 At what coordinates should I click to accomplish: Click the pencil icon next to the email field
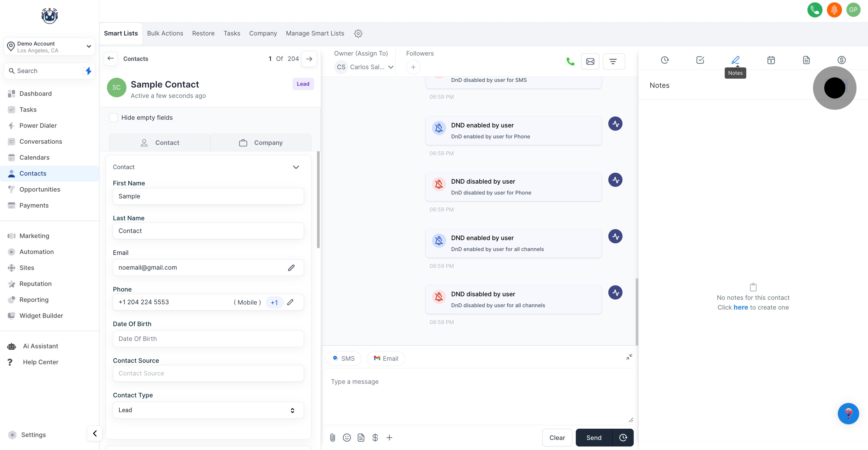(x=291, y=268)
